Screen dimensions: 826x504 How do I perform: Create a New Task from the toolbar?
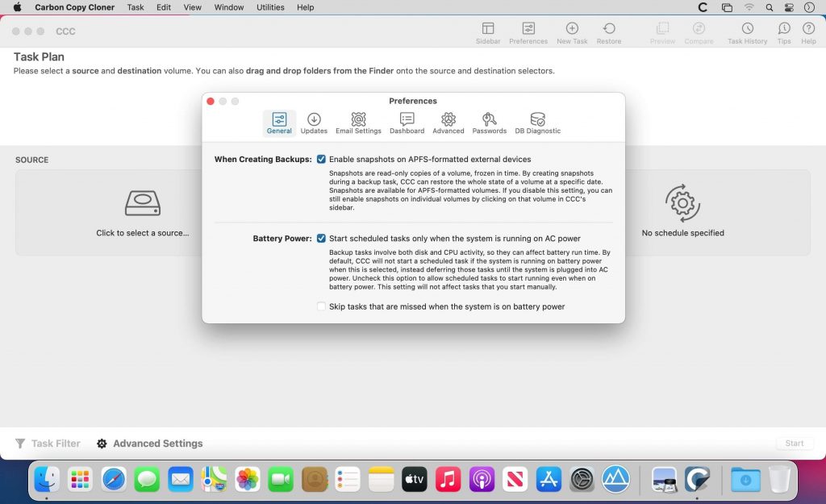tap(572, 31)
